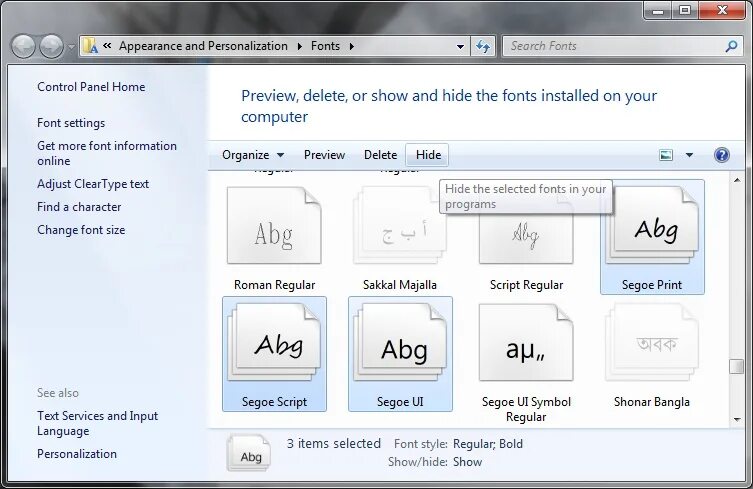The height and width of the screenshot is (489, 753).
Task: Open Text Services and Input Language
Action: click(x=97, y=423)
